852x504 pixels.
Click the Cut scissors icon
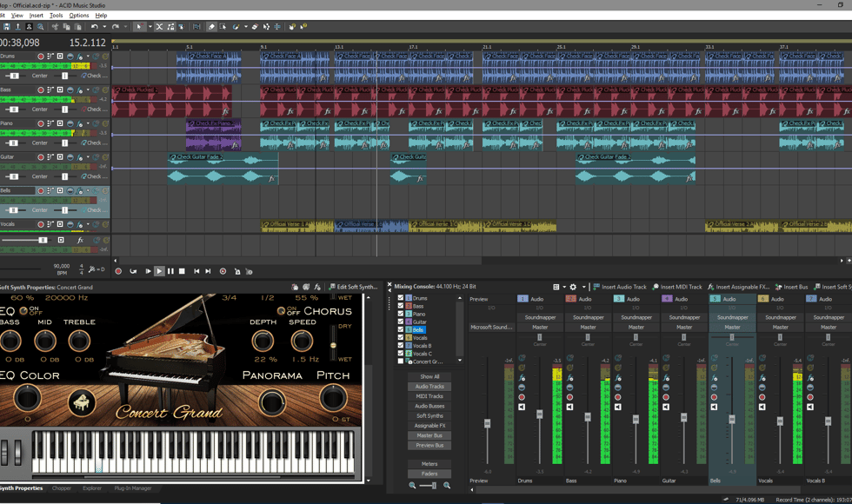(54, 27)
